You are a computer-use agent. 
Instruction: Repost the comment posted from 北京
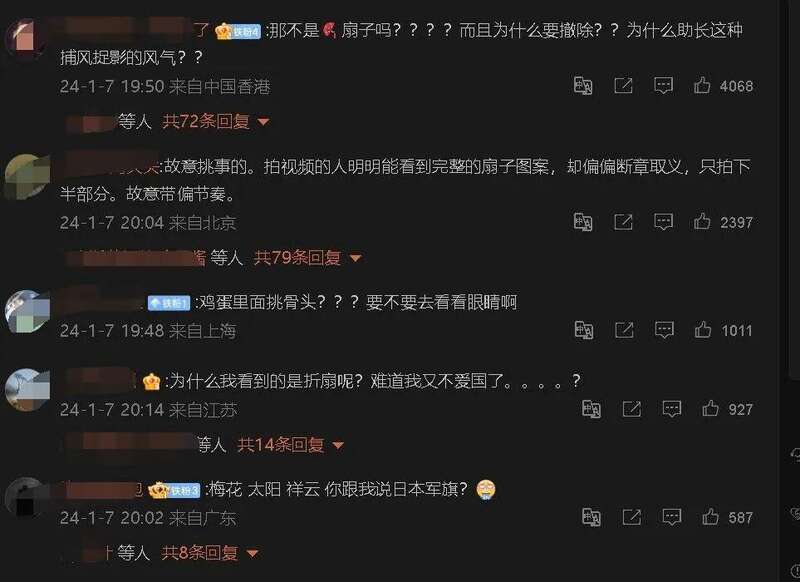click(x=623, y=222)
